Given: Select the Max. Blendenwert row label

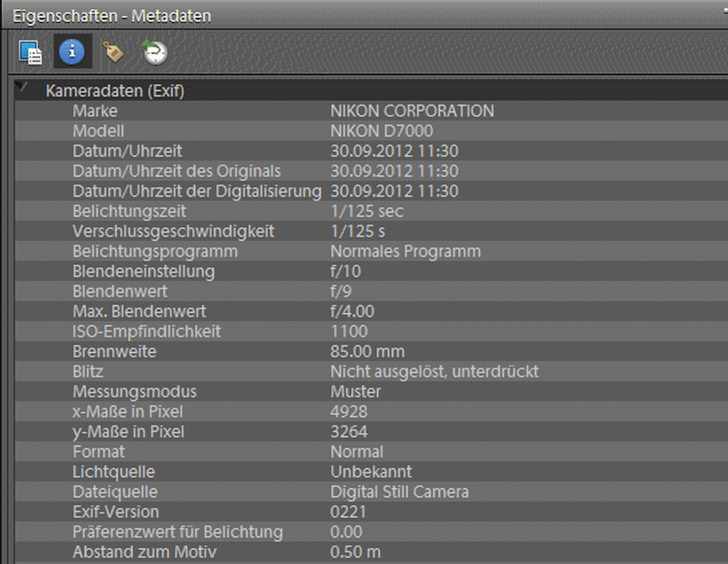Looking at the screenshot, I should [139, 311].
